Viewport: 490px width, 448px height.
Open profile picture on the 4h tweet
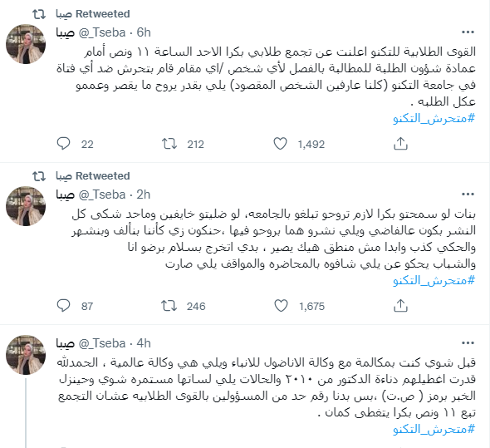(x=26, y=355)
